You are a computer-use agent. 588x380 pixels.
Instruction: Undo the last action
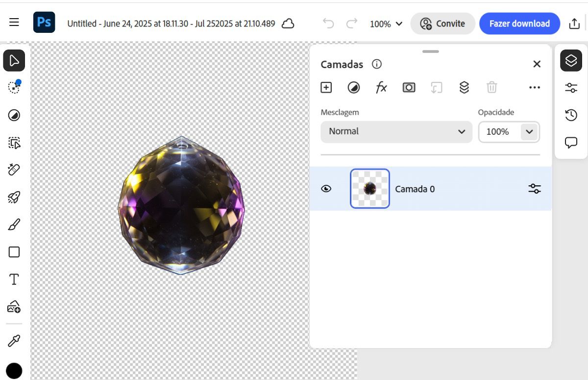click(328, 24)
